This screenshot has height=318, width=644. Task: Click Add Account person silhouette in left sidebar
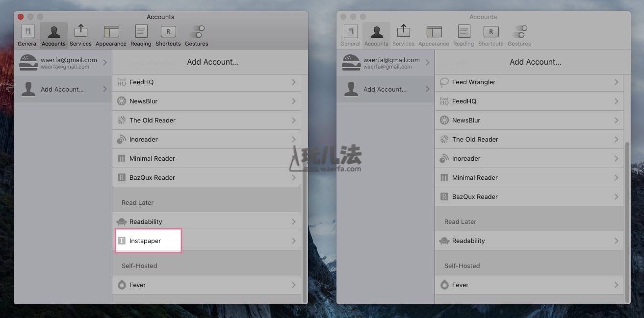click(28, 89)
